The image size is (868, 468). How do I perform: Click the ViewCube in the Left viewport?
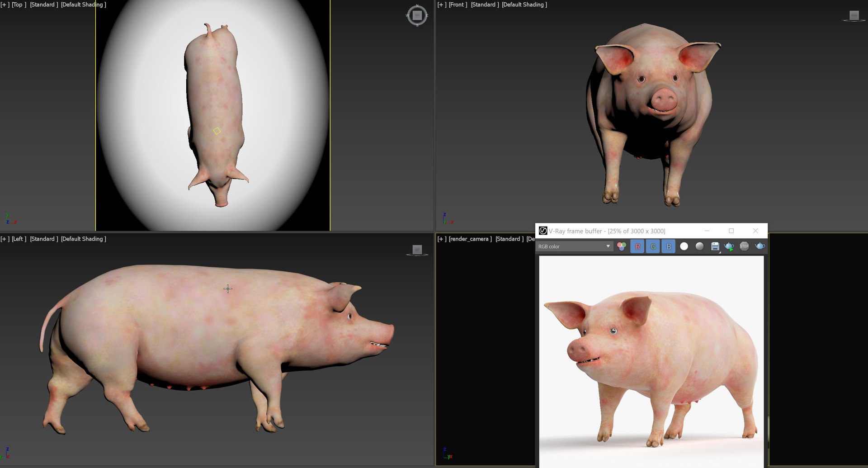coord(417,250)
